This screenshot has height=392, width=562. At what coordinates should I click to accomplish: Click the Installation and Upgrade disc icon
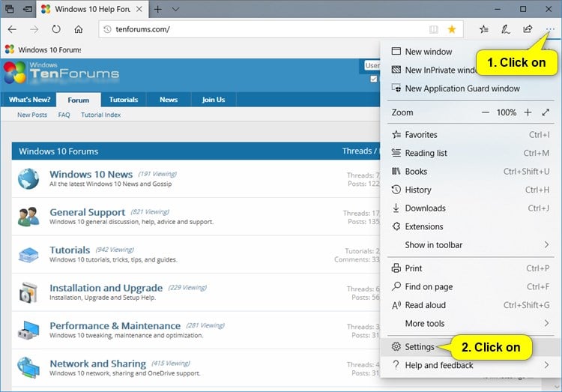[x=28, y=292]
